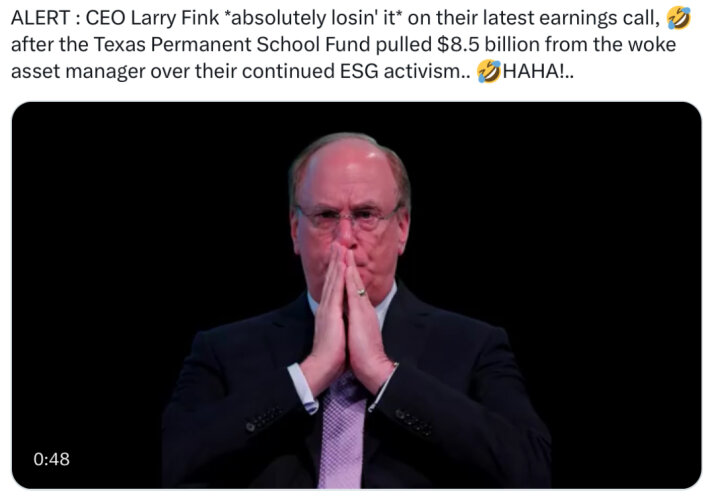Click the purple tie in the video frame
Image resolution: width=720 pixels, height=504 pixels.
[343, 431]
